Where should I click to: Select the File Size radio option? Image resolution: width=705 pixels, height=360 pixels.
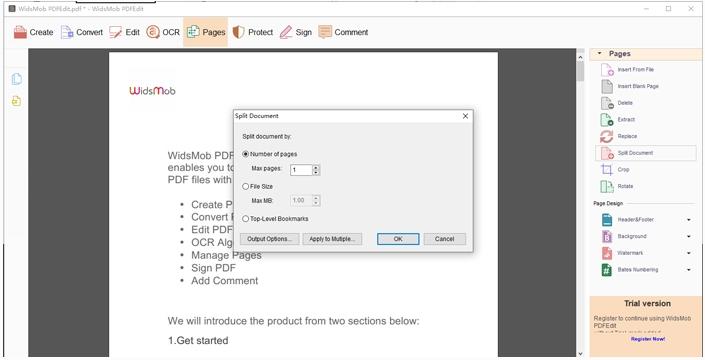click(x=245, y=187)
